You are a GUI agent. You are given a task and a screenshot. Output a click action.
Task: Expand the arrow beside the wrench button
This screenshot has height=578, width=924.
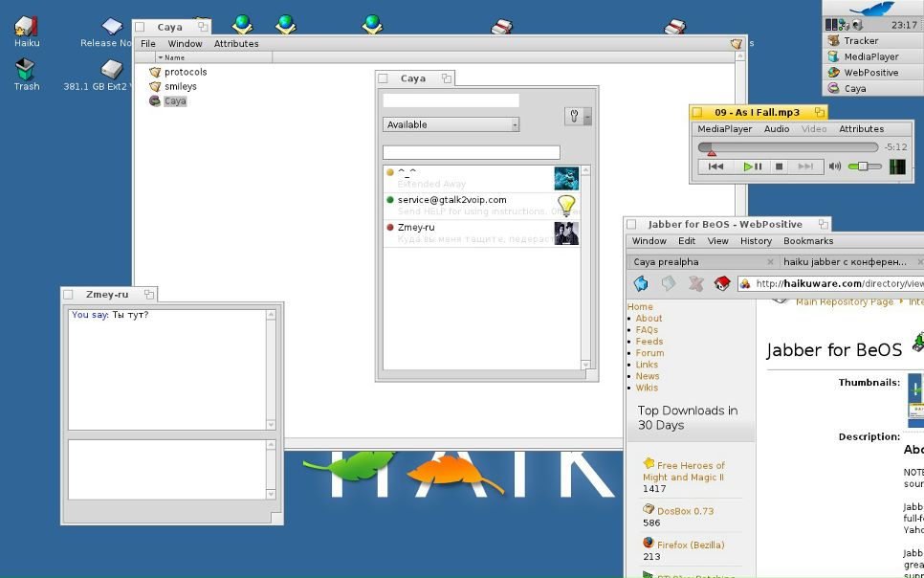(587, 117)
